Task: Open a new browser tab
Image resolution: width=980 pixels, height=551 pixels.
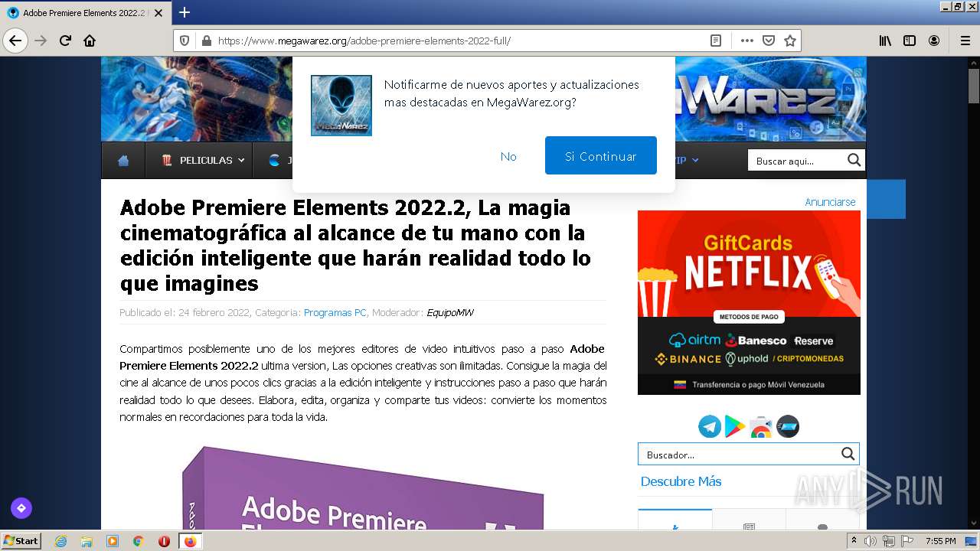Action: [x=184, y=12]
